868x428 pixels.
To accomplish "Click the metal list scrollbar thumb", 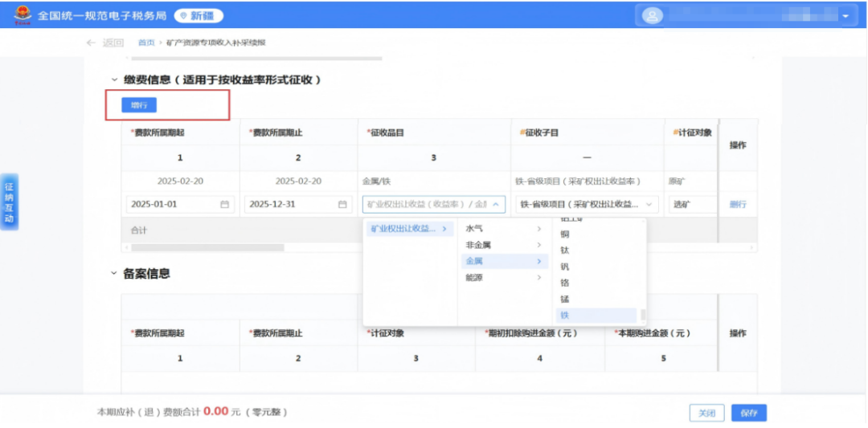I will [x=643, y=316].
